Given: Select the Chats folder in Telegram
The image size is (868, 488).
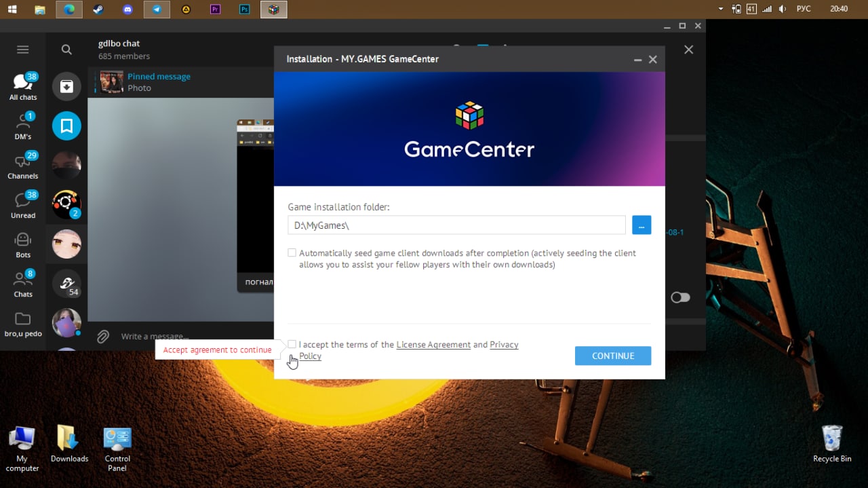Looking at the screenshot, I should 23,283.
